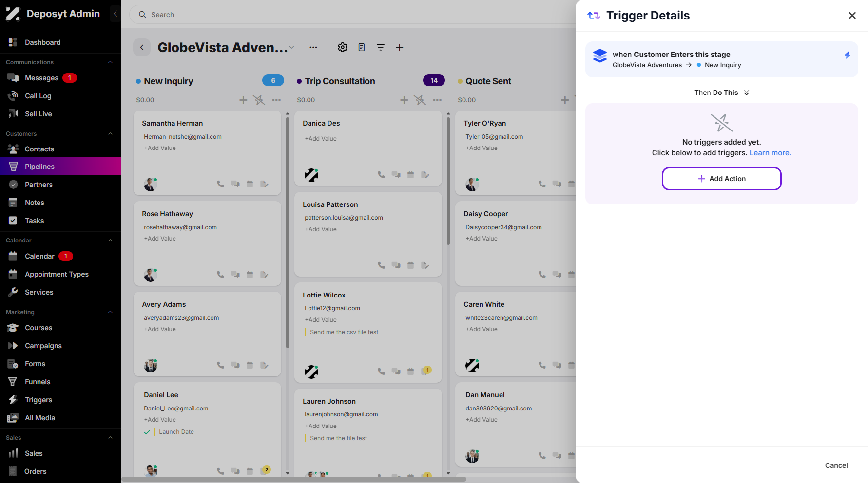Collapse the Sales section
Viewport: 868px width, 483px height.
coord(110,438)
